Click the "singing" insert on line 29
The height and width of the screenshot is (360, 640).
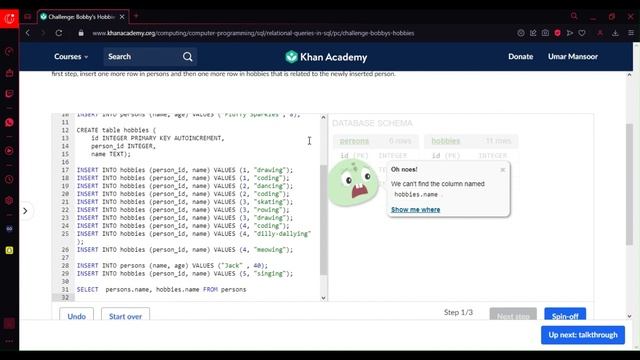pos(184,273)
